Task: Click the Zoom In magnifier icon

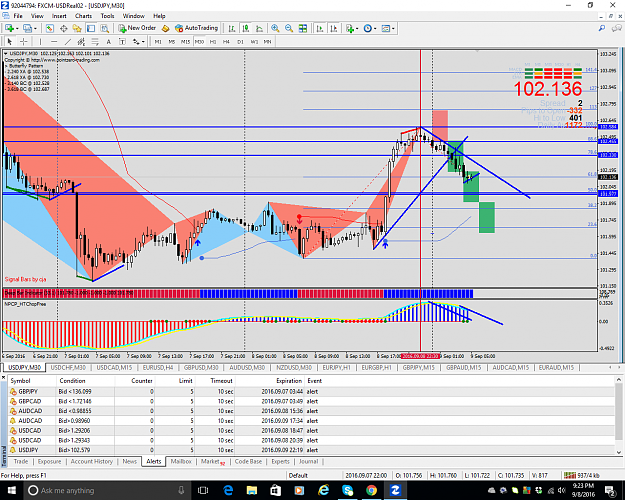Action: [x=275, y=28]
